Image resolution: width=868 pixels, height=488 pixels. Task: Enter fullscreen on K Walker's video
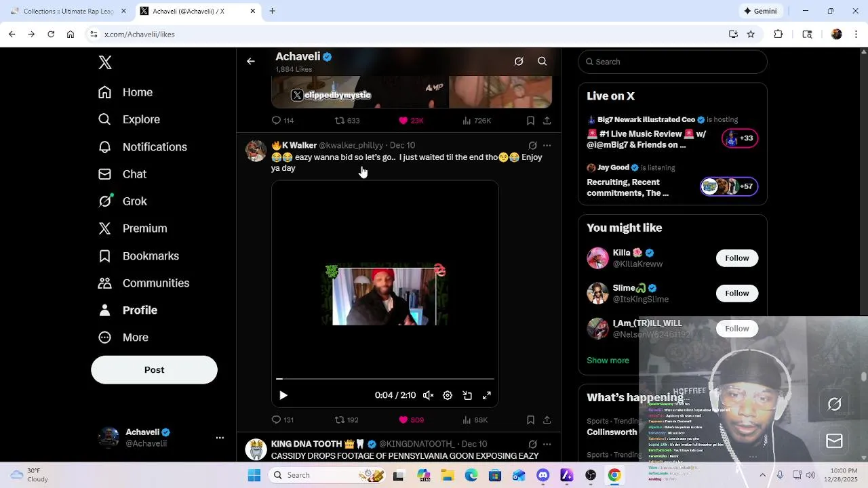pyautogui.click(x=487, y=396)
